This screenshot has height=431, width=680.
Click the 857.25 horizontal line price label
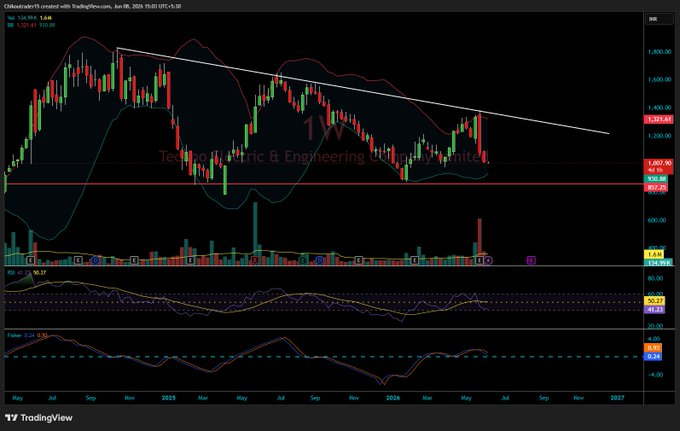tap(656, 187)
